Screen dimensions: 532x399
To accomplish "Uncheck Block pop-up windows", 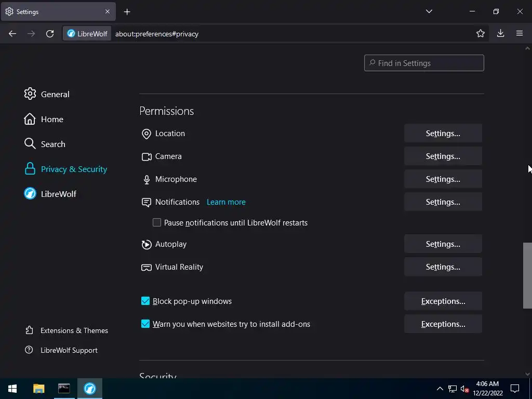I will pos(145,301).
